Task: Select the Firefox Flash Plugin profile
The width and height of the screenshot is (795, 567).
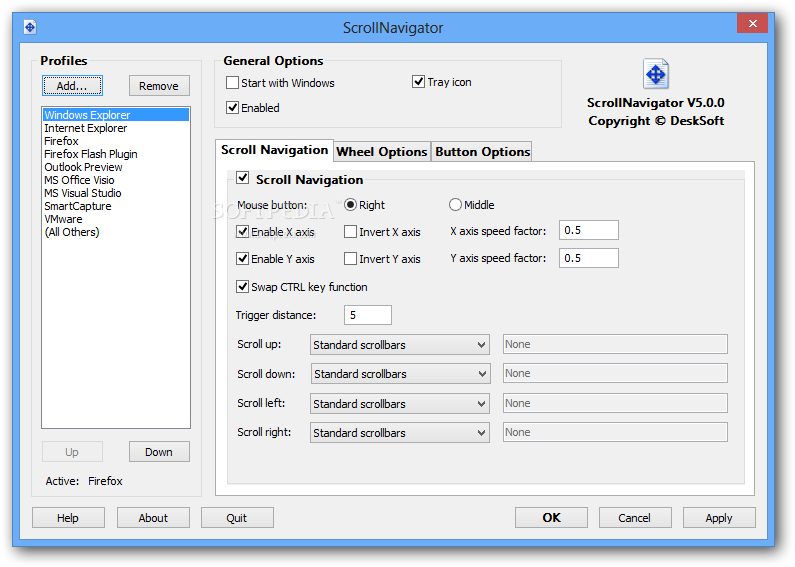Action: (x=116, y=154)
